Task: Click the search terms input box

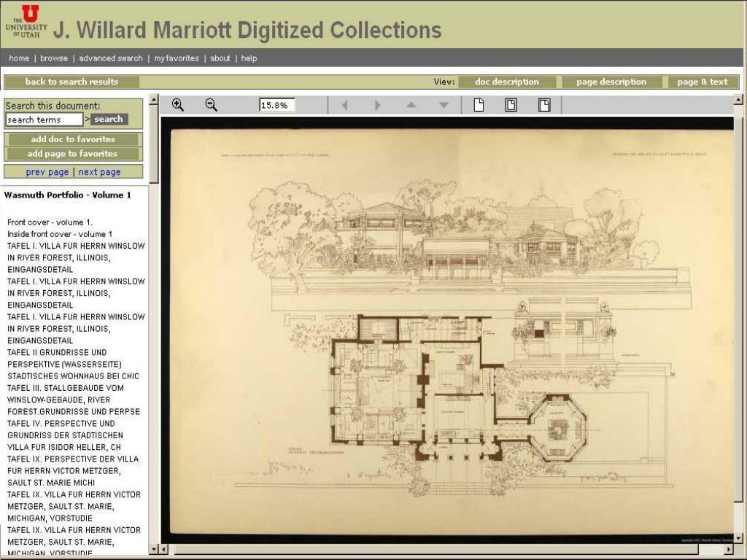Action: click(x=44, y=120)
